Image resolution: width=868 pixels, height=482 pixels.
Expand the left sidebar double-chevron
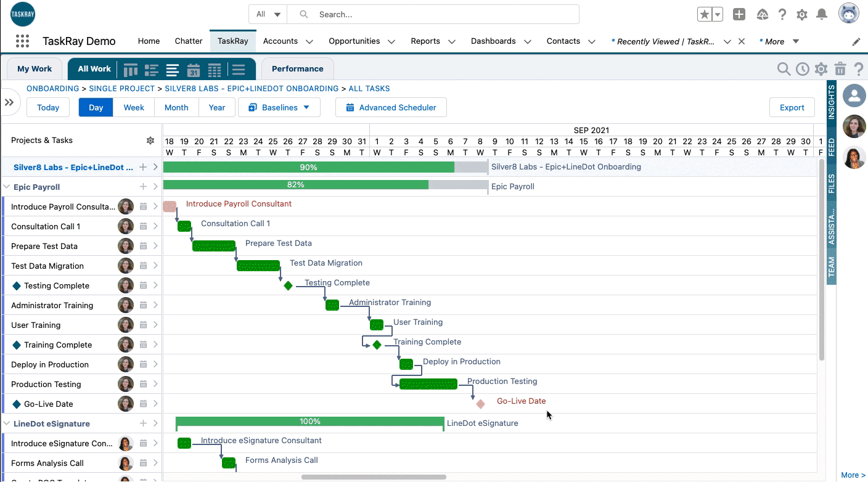tap(9, 102)
